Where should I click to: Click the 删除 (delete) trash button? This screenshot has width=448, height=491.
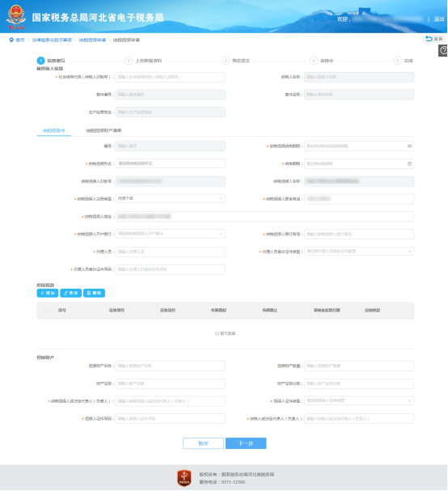point(94,293)
